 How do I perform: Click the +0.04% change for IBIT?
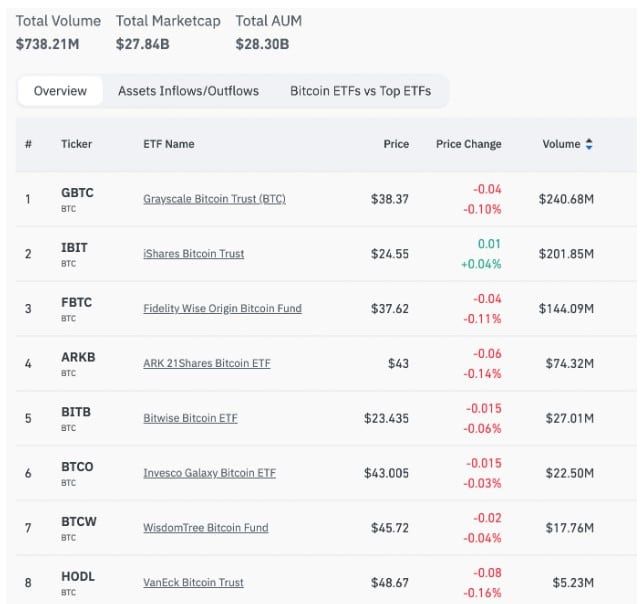pos(481,264)
